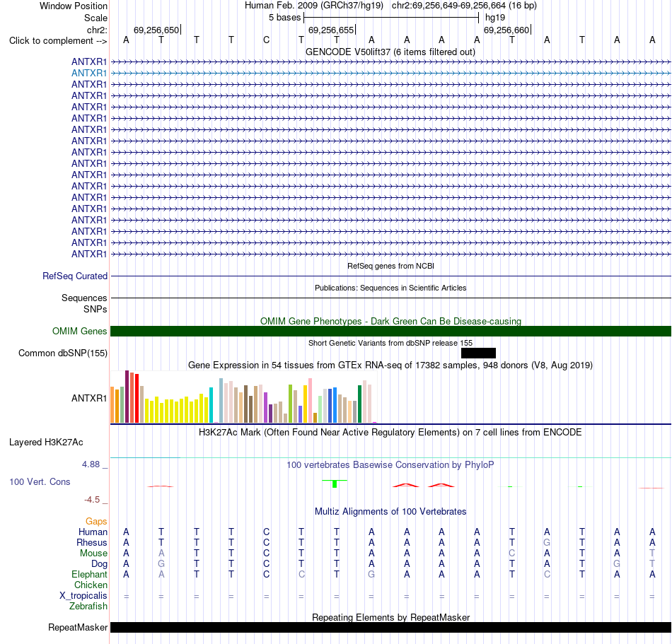Click the tallest maroon bar in GTEx chart
This screenshot has width=672, height=644.
click(x=127, y=397)
